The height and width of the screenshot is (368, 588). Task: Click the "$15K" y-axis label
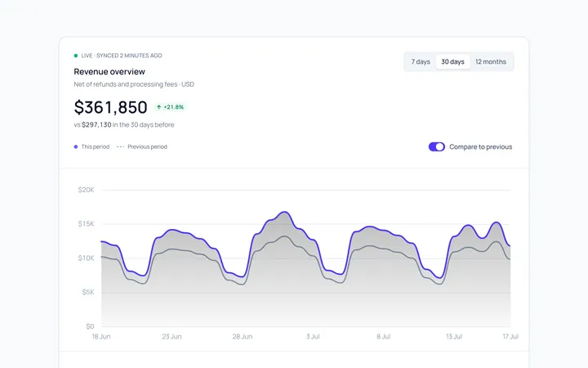pyautogui.click(x=86, y=224)
